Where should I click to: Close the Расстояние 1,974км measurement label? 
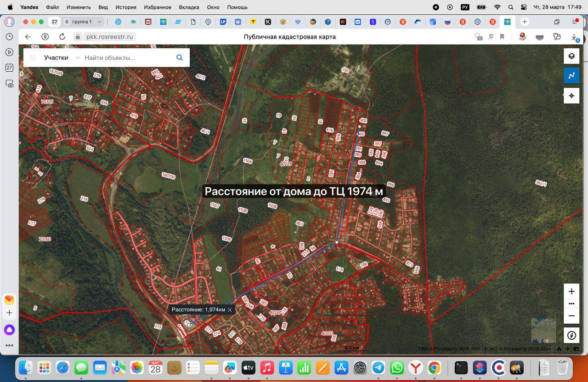230,310
